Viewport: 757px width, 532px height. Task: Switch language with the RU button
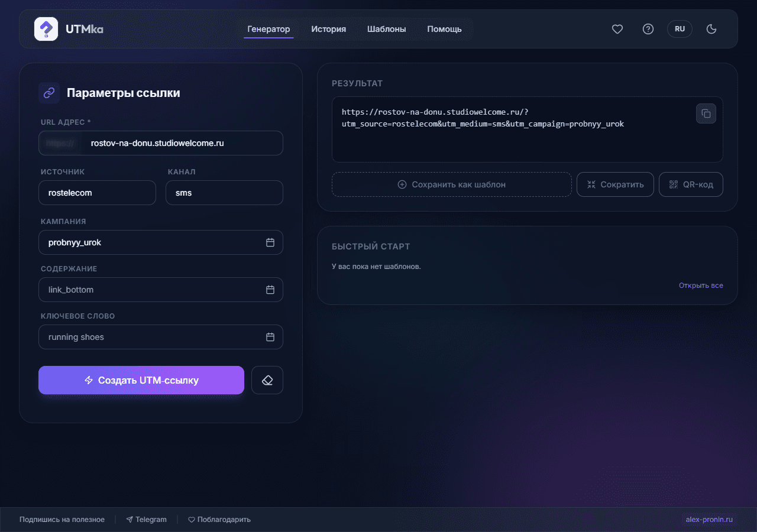click(x=680, y=29)
